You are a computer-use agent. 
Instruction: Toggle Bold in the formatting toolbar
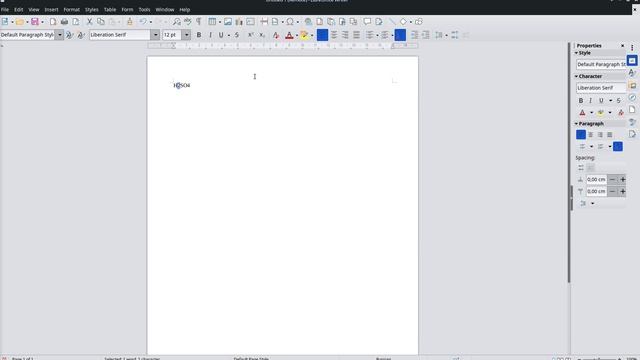point(199,35)
